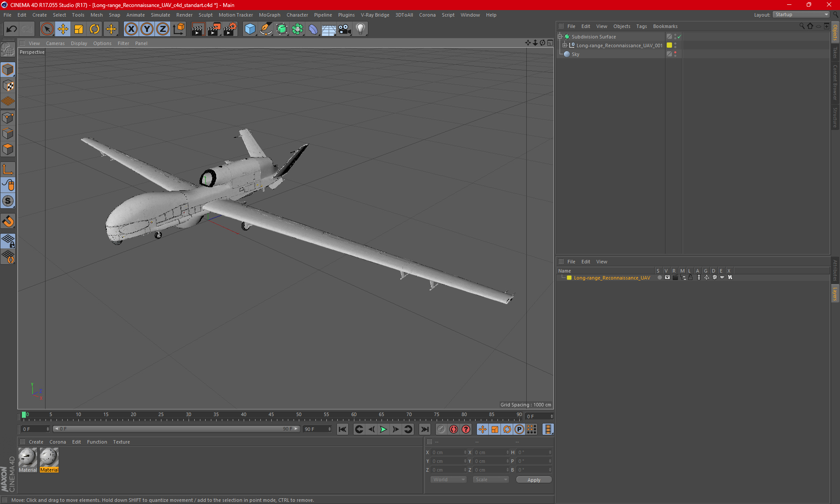
Task: Toggle X axis lock
Action: point(131,29)
